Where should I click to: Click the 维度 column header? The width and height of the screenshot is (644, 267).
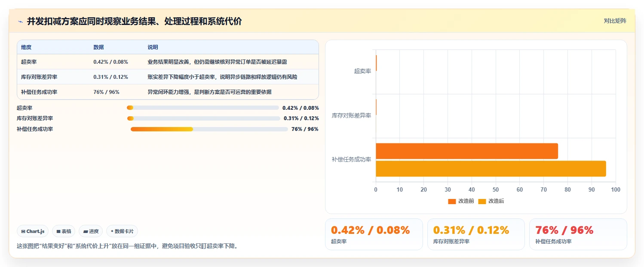coord(26,47)
